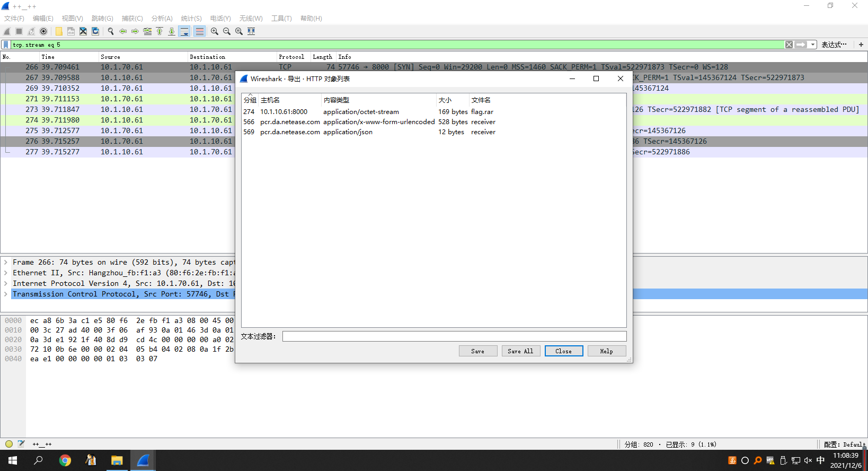The height and width of the screenshot is (471, 868).
Task: Open Windows Start menu
Action: tap(13, 460)
